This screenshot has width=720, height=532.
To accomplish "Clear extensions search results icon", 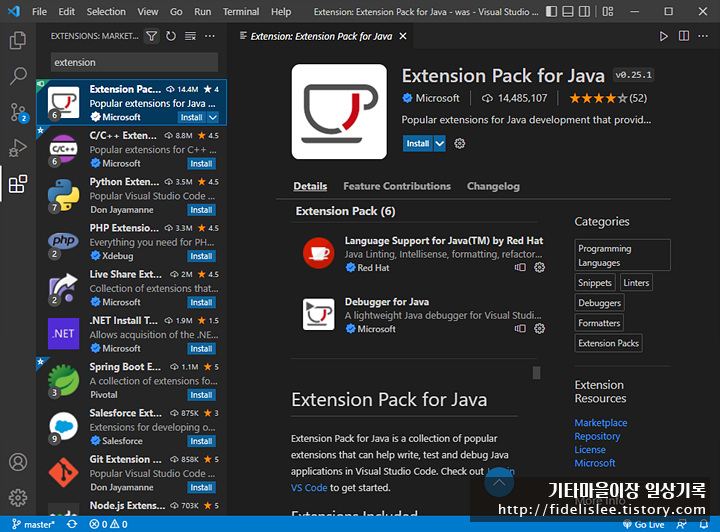I will click(x=190, y=36).
